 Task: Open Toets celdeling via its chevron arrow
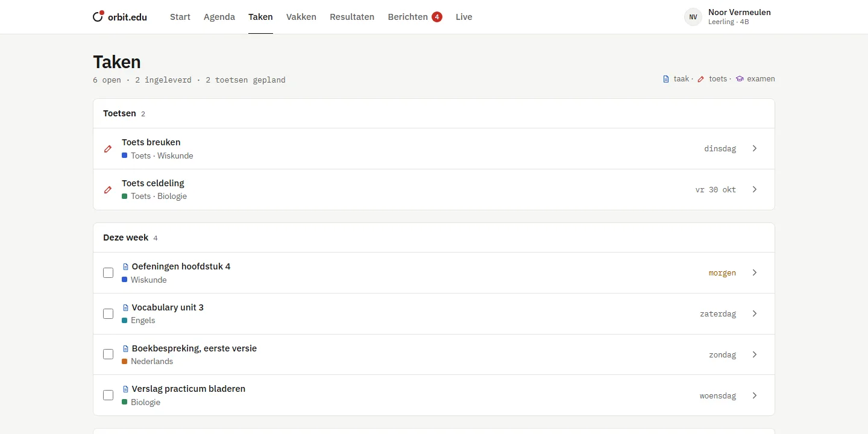pos(755,189)
